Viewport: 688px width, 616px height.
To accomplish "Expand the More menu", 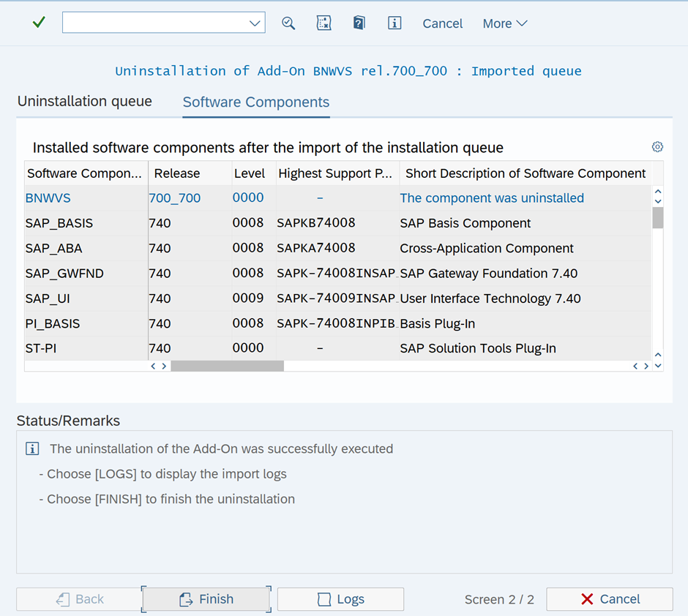I will point(504,23).
